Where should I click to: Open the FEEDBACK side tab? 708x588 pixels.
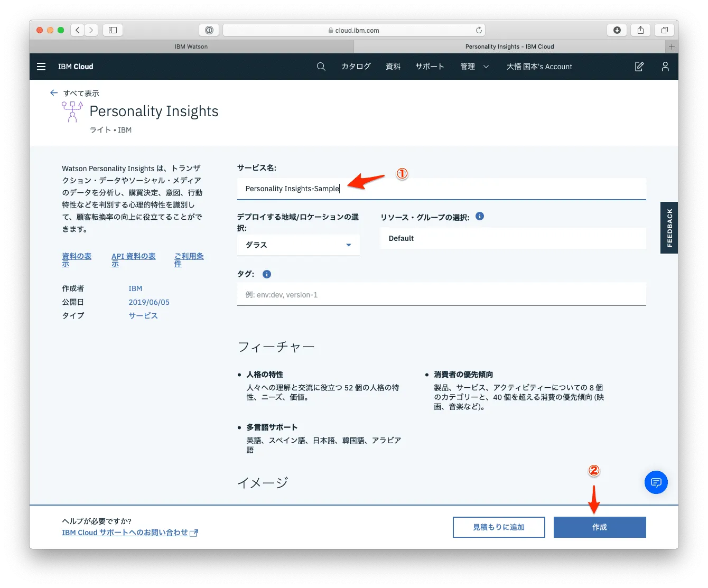pos(669,228)
